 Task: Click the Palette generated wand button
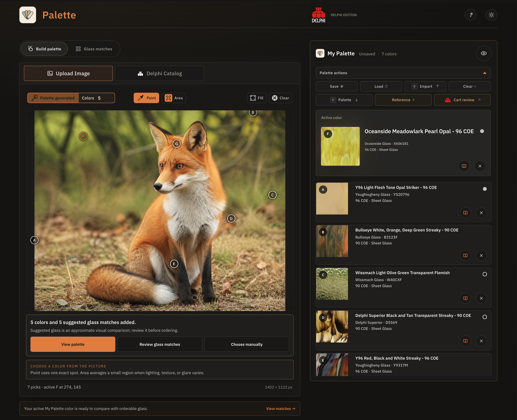53,98
